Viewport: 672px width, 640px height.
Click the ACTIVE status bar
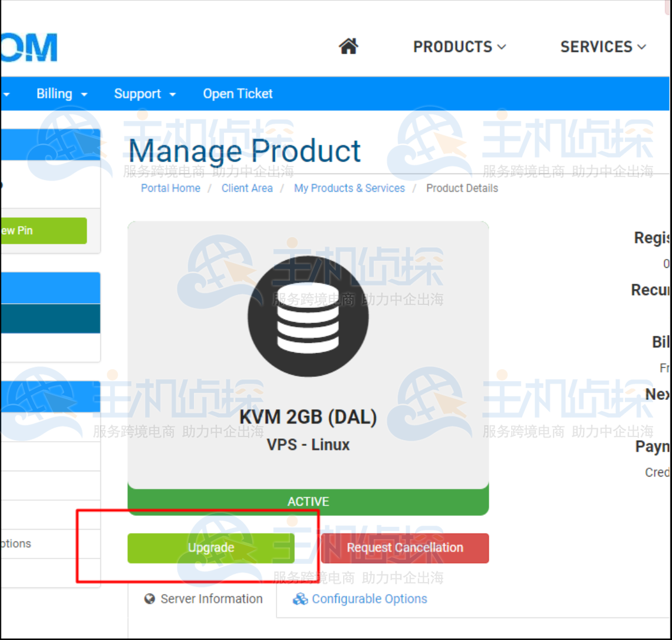[x=308, y=501]
